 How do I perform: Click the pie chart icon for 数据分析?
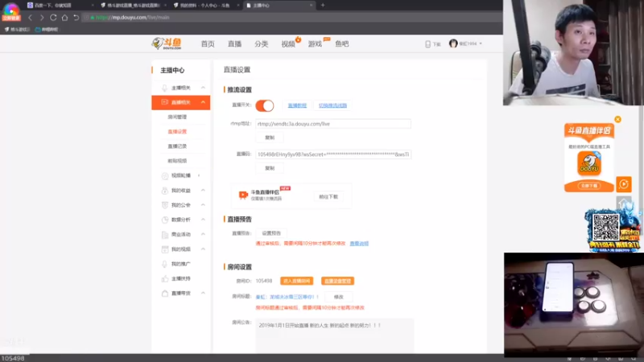tap(165, 220)
